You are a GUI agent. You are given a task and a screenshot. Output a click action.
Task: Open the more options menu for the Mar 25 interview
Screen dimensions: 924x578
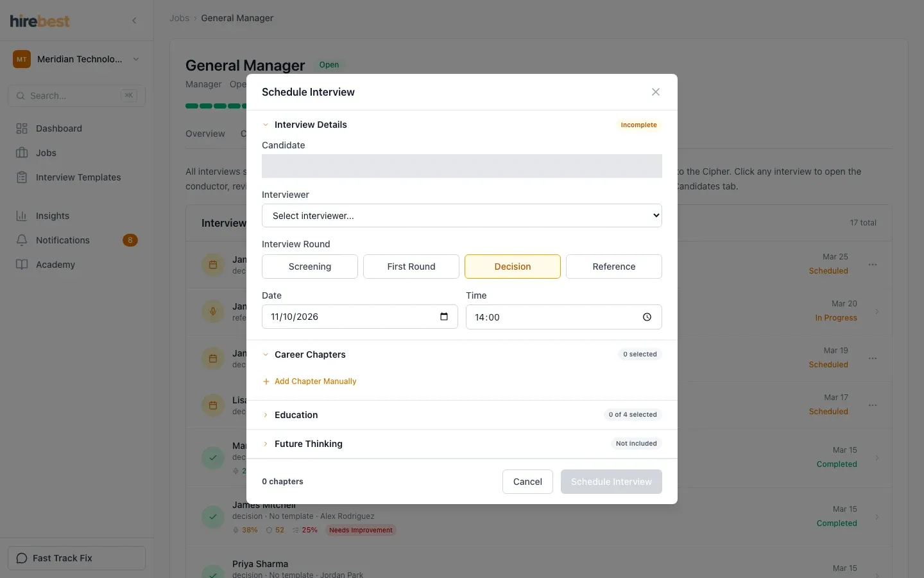click(873, 265)
